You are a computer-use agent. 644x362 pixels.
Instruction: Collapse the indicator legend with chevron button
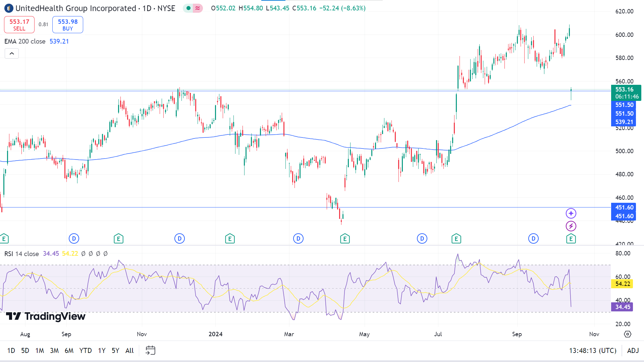click(12, 54)
